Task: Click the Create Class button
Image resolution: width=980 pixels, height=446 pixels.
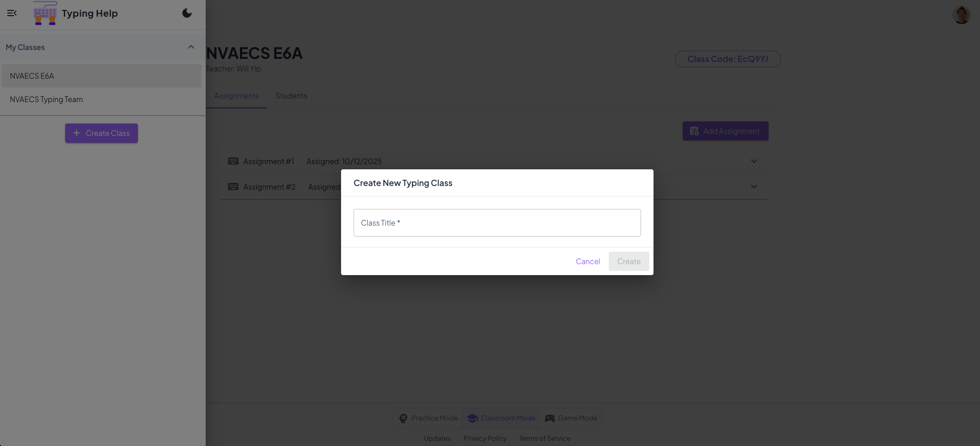Action: (x=102, y=133)
